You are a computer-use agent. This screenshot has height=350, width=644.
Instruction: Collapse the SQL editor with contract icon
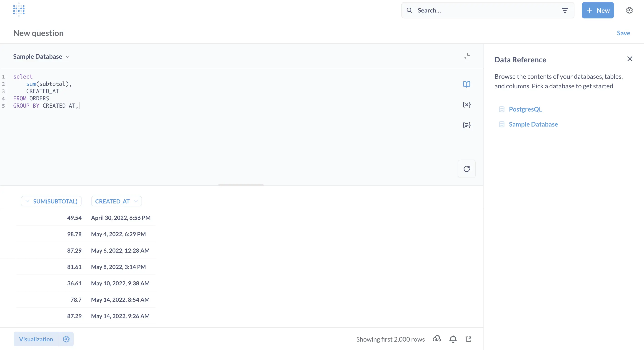pyautogui.click(x=467, y=56)
